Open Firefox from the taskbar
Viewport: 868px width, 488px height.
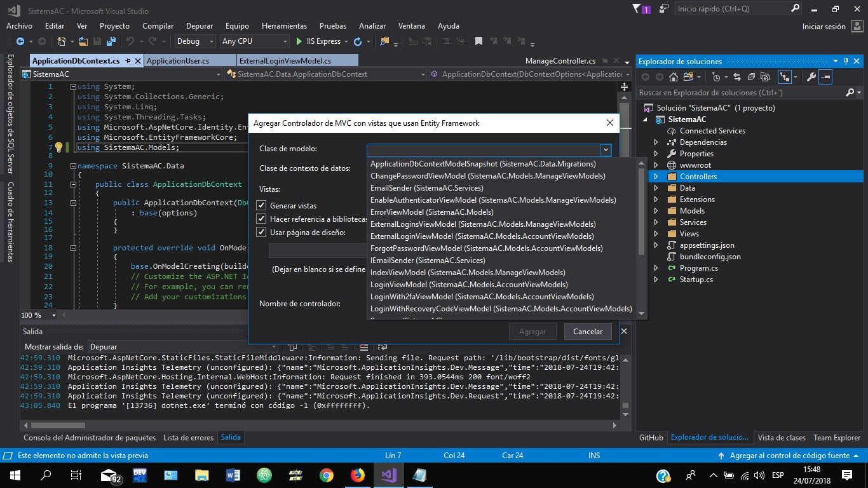358,475
